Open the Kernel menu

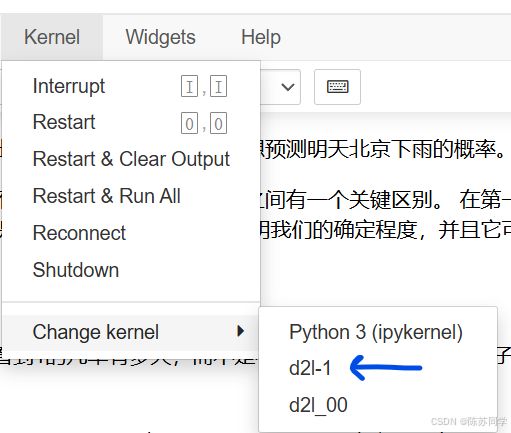[x=52, y=37]
